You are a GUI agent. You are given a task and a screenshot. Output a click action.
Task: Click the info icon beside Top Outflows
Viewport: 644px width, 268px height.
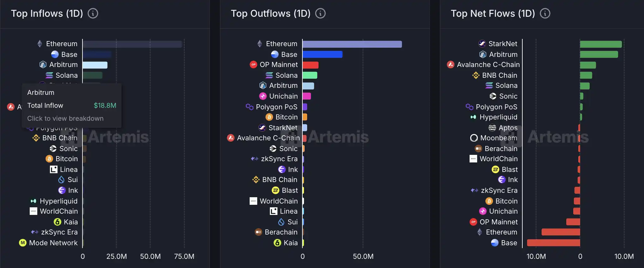point(320,13)
